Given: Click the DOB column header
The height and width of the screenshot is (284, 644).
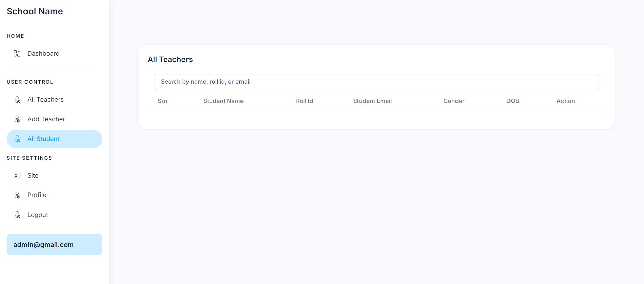Looking at the screenshot, I should click(513, 101).
